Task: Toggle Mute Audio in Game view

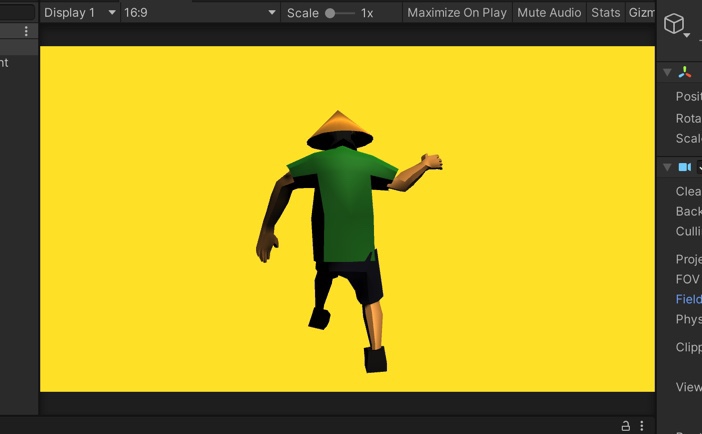Action: (x=549, y=13)
